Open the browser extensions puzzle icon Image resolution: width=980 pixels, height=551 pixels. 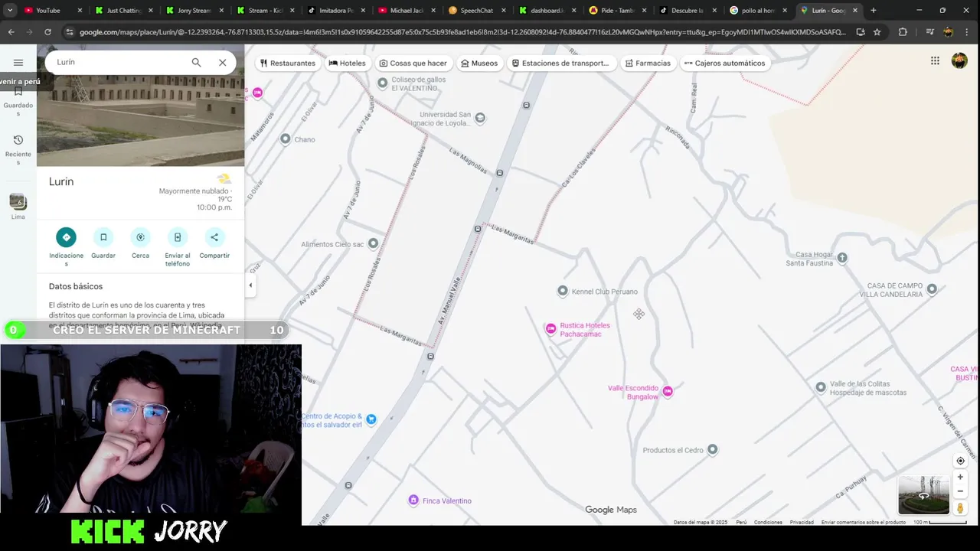903,32
